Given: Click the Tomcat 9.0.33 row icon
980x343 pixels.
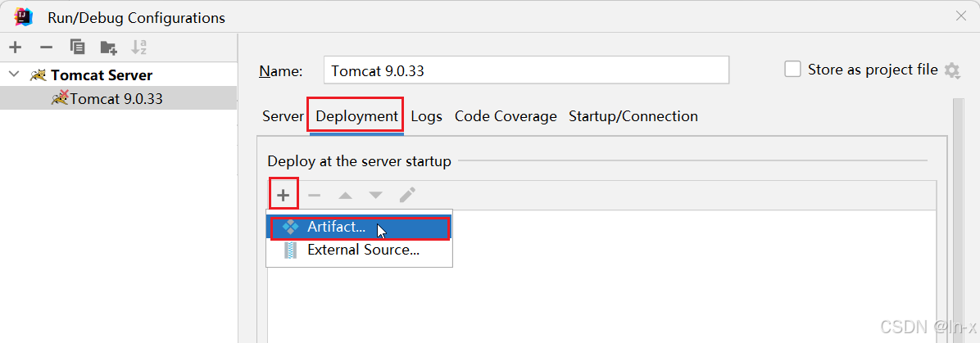Looking at the screenshot, I should pos(60,97).
